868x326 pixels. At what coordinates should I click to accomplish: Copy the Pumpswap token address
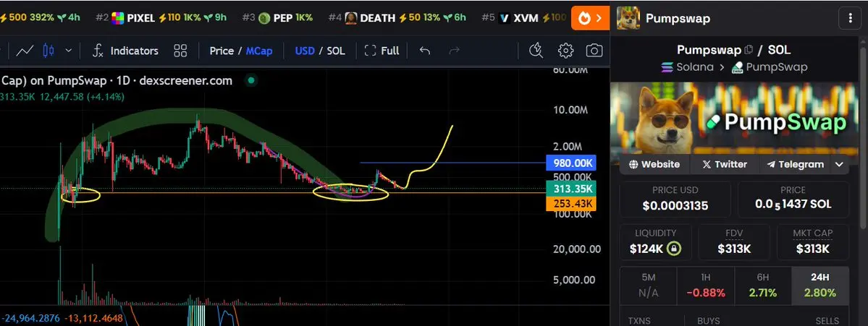749,50
